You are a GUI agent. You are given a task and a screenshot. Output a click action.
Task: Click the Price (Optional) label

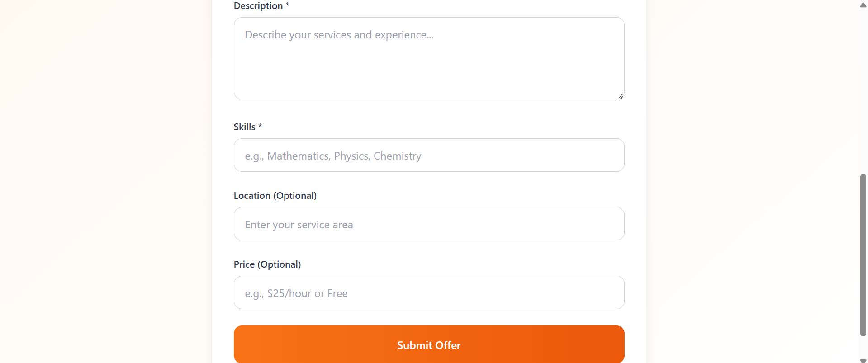point(267,264)
